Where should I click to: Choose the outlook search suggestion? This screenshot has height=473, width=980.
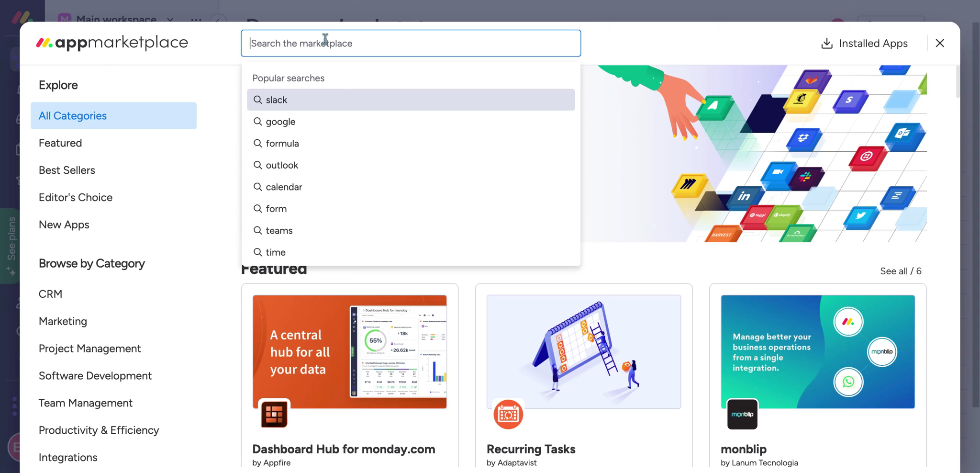[411, 165]
